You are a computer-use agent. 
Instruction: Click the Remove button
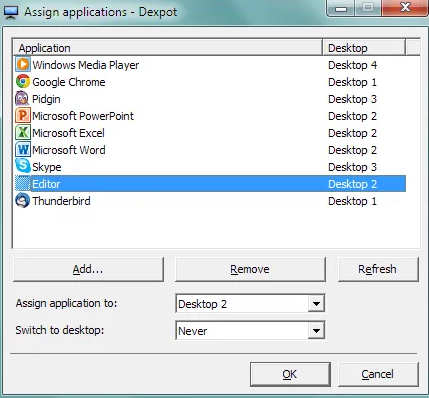pyautogui.click(x=250, y=269)
